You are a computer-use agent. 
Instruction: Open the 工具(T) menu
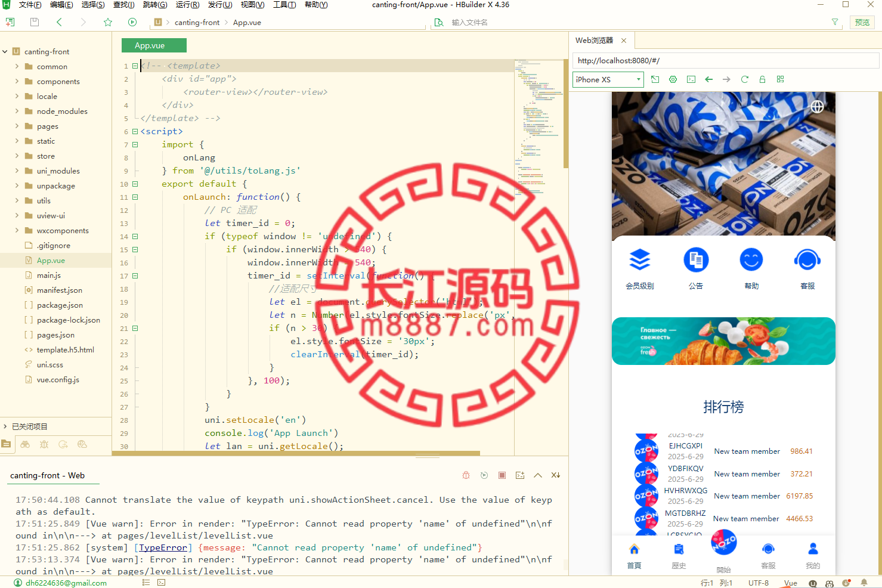point(284,5)
